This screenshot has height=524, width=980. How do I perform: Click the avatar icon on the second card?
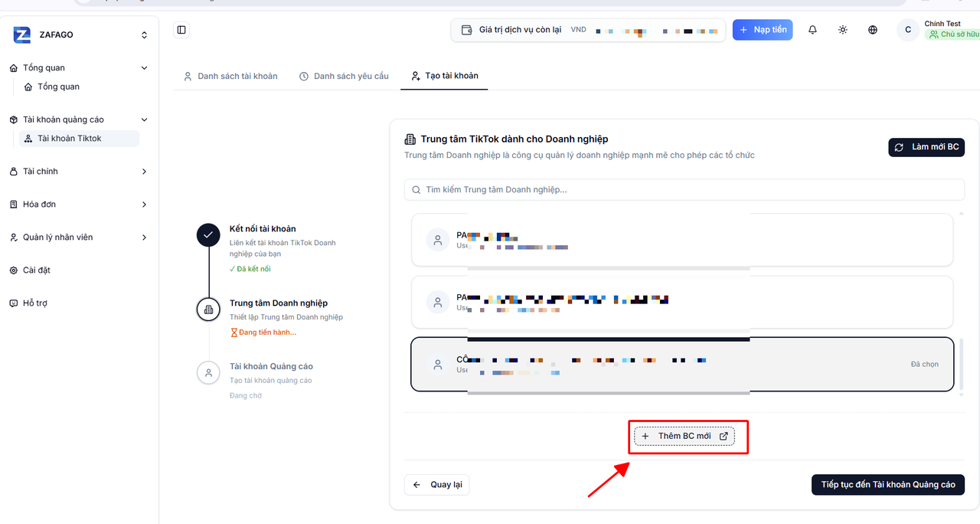tap(437, 302)
